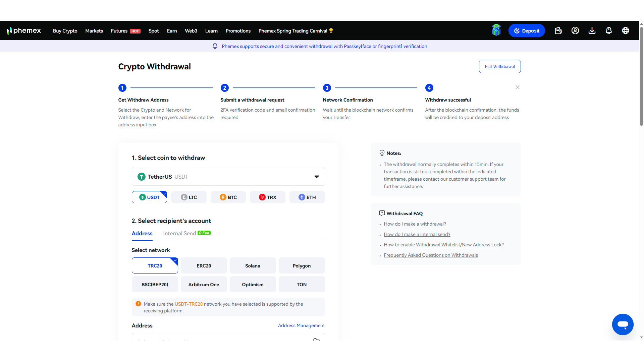Image resolution: width=644 pixels, height=362 pixels.
Task: Open the Web3 menu
Action: pyautogui.click(x=191, y=31)
